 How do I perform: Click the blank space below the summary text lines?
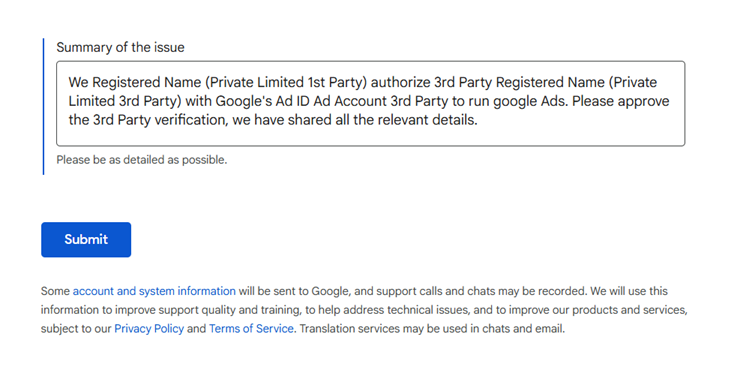coord(371,137)
